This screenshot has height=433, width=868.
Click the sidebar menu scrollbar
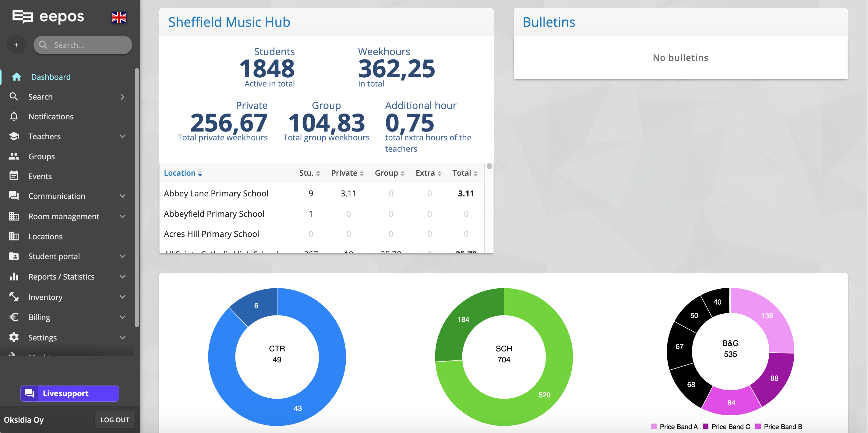[137, 197]
